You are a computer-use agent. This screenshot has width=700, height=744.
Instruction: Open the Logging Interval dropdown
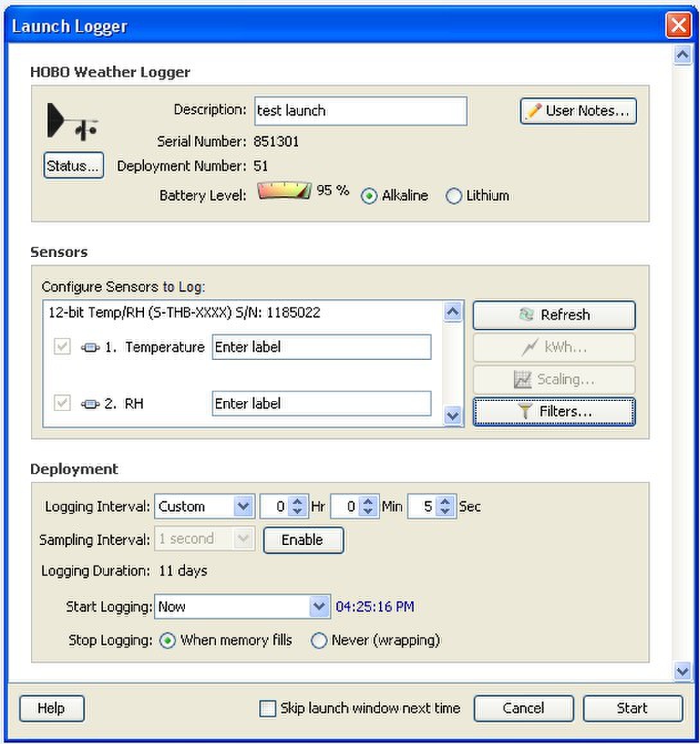(x=243, y=507)
